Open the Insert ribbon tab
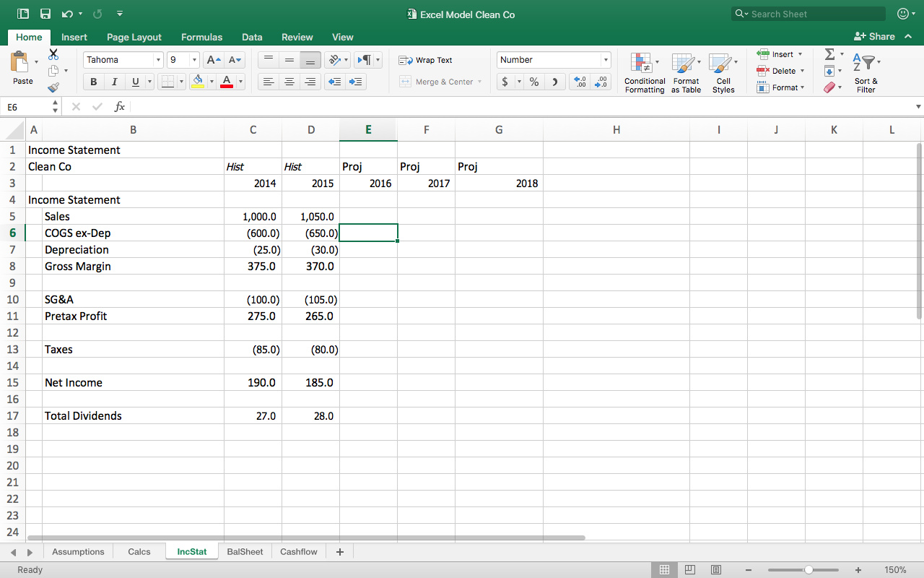 point(74,37)
